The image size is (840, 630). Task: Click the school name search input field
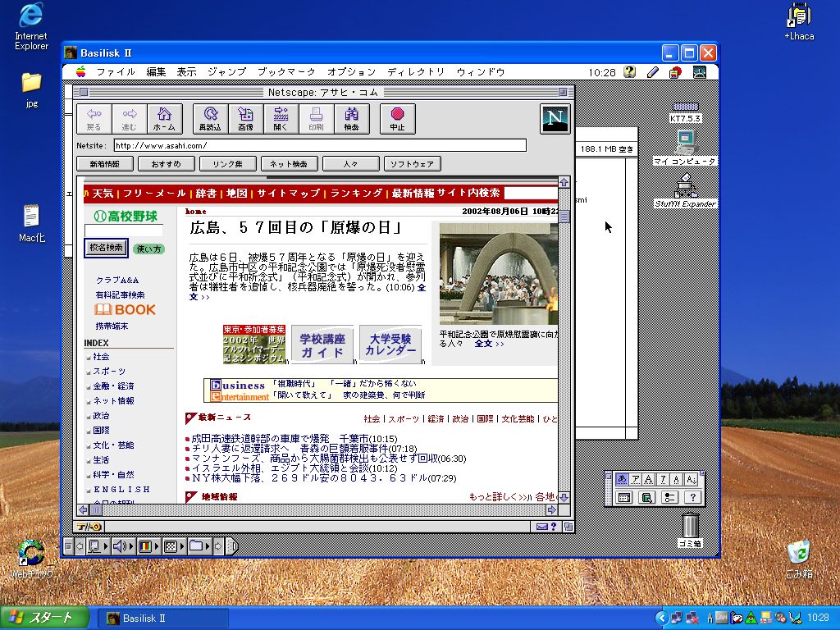pyautogui.click(x=124, y=231)
